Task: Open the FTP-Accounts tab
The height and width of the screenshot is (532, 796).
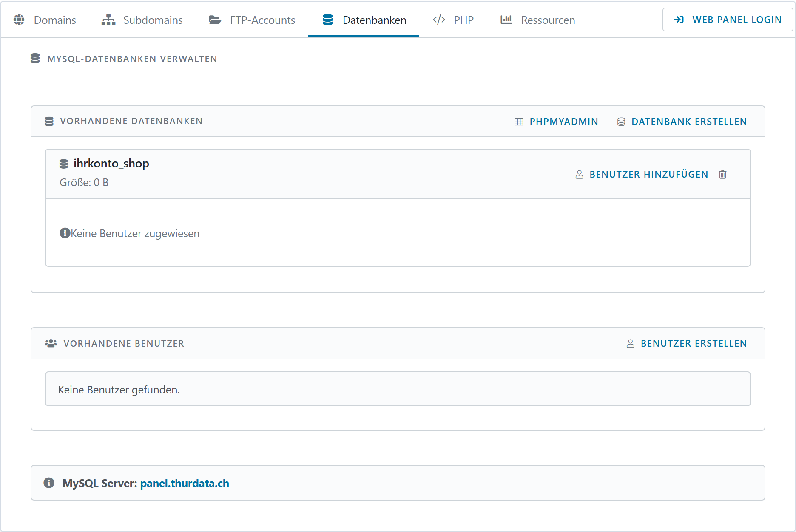Action: (252, 20)
